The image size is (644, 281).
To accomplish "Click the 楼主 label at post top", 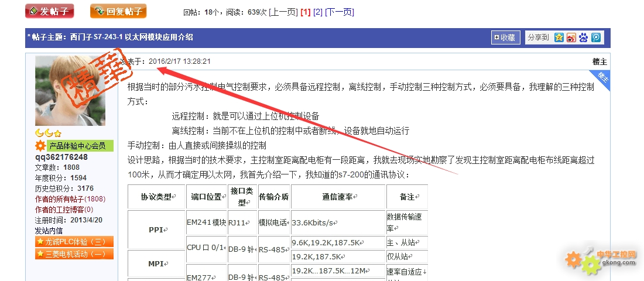I will 600,61.
